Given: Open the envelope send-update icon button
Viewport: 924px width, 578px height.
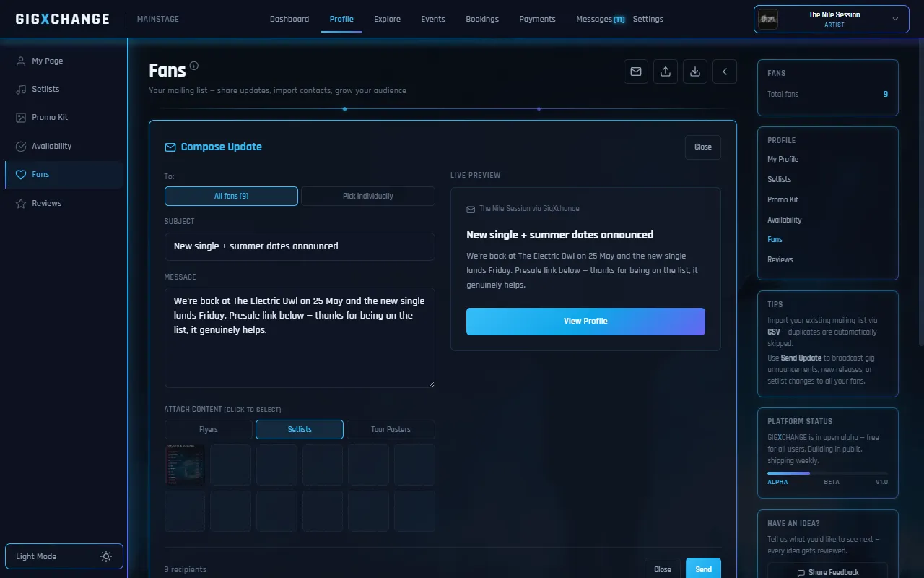Looking at the screenshot, I should pos(636,72).
